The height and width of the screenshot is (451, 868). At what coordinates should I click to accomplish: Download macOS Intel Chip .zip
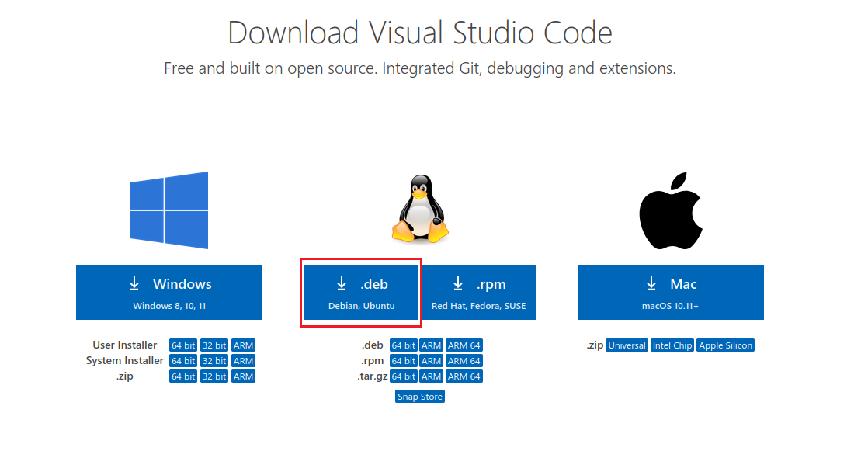pyautogui.click(x=672, y=345)
